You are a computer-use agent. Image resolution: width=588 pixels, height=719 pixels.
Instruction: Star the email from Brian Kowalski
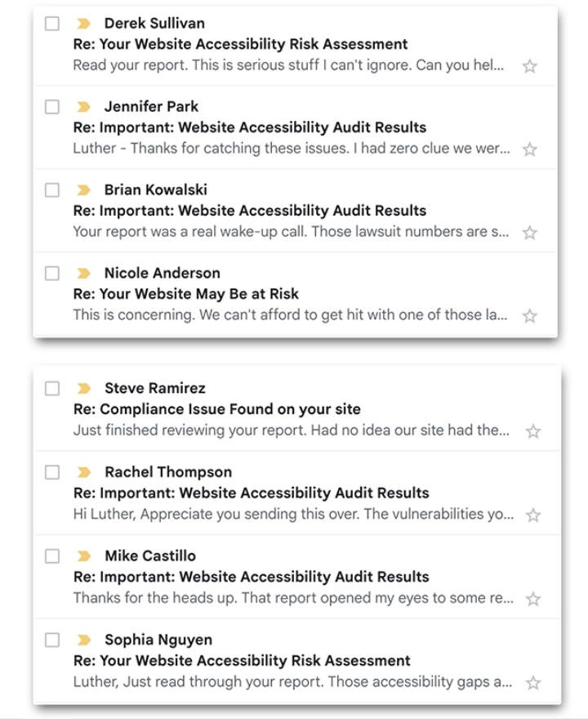coord(529,233)
